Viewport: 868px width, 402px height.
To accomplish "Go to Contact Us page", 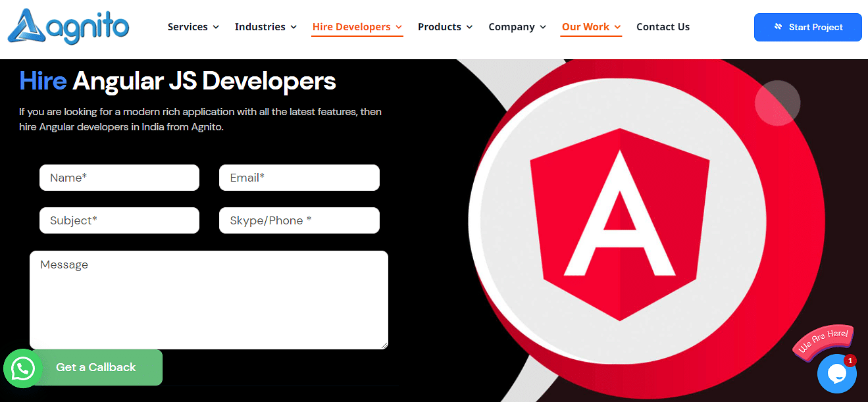I will click(x=663, y=27).
